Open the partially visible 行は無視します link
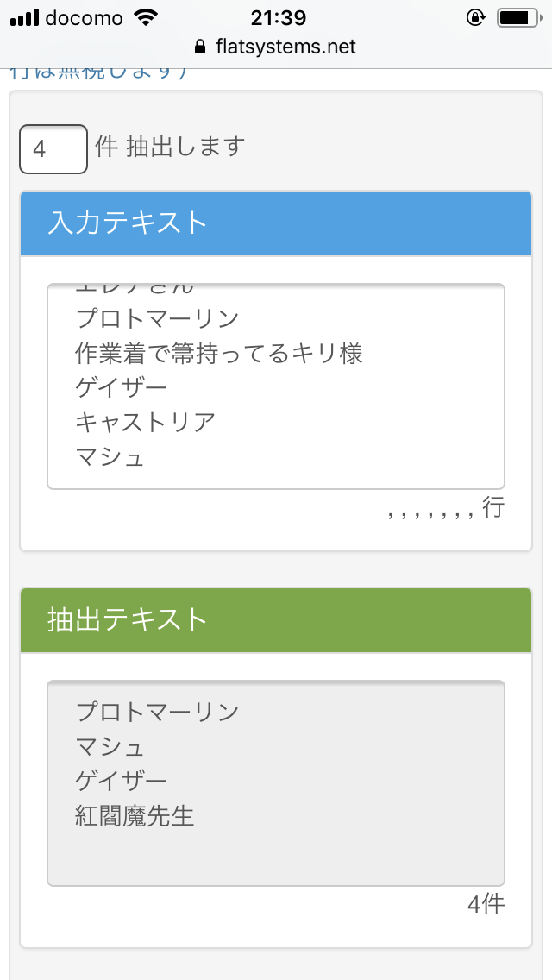 (99, 73)
